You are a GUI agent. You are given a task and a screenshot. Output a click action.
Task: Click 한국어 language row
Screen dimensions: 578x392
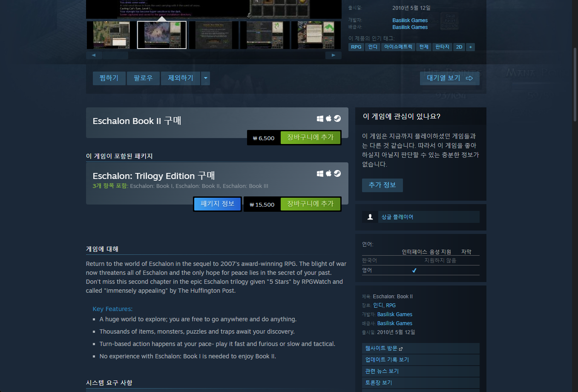click(x=420, y=260)
